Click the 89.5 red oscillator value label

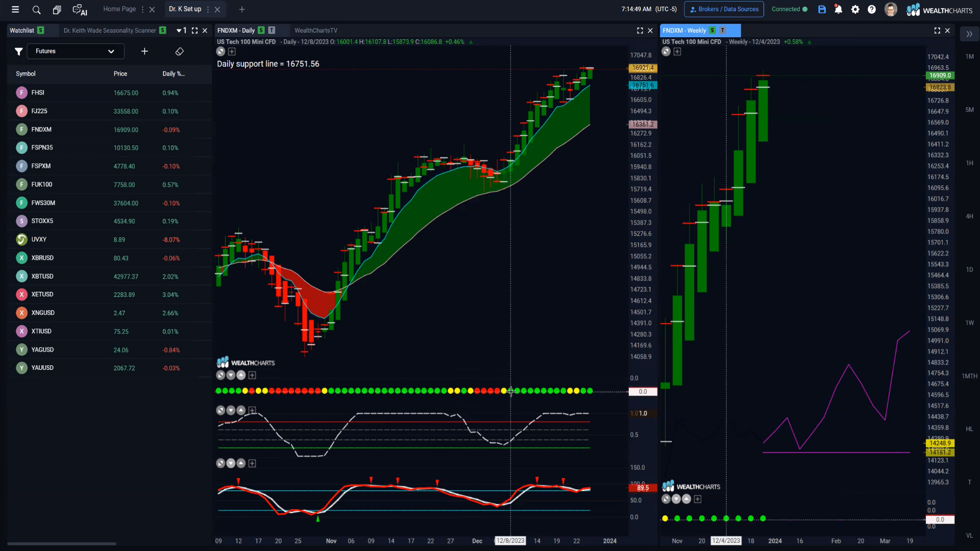(643, 488)
